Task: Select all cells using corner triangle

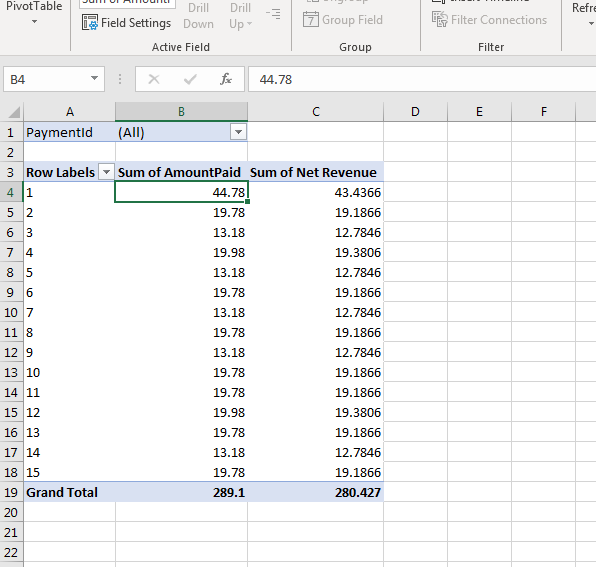Action: pyautogui.click(x=14, y=112)
